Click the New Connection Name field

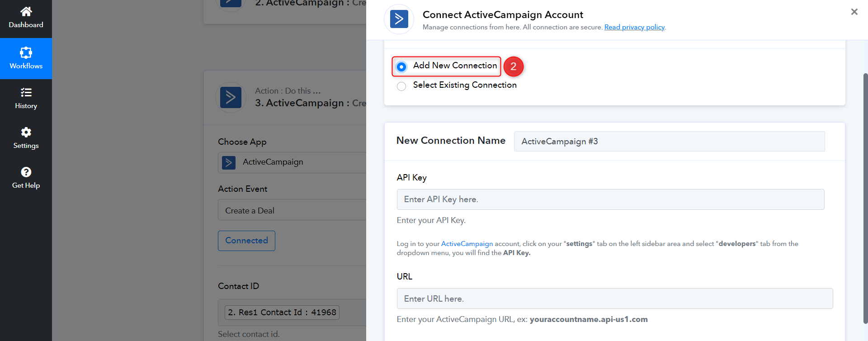tap(669, 142)
